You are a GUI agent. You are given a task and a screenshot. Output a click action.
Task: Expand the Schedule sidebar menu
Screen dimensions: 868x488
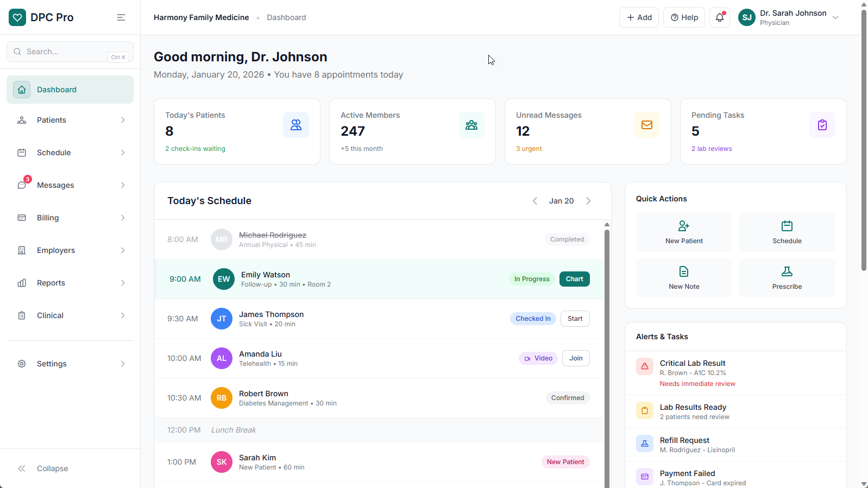(70, 153)
